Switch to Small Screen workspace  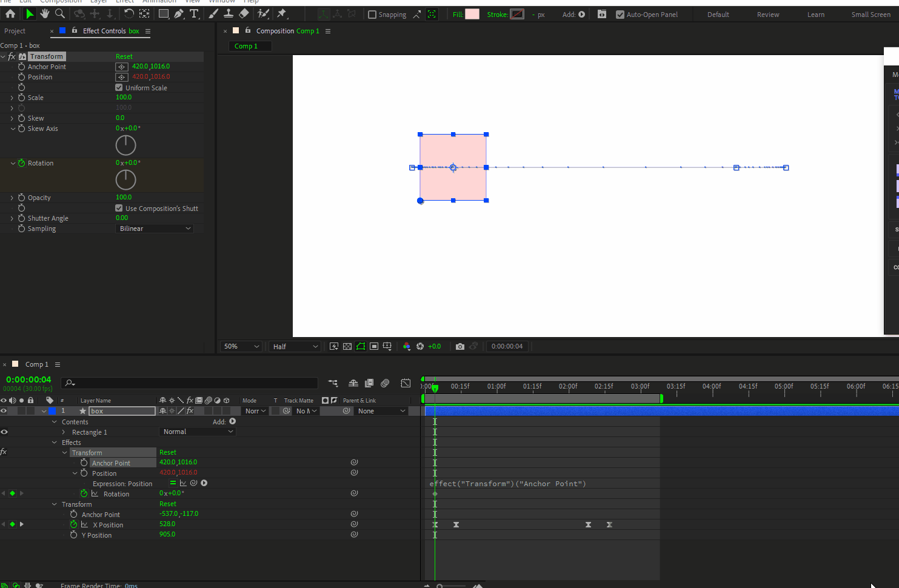871,15
